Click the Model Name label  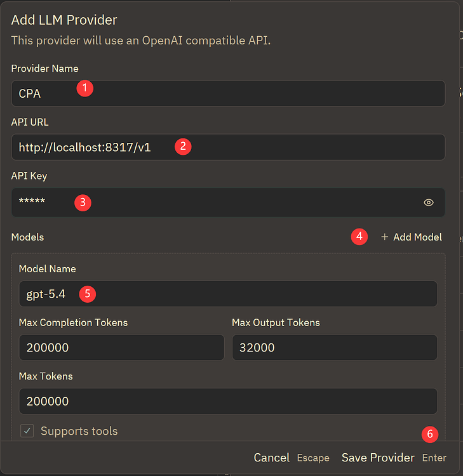(48, 269)
